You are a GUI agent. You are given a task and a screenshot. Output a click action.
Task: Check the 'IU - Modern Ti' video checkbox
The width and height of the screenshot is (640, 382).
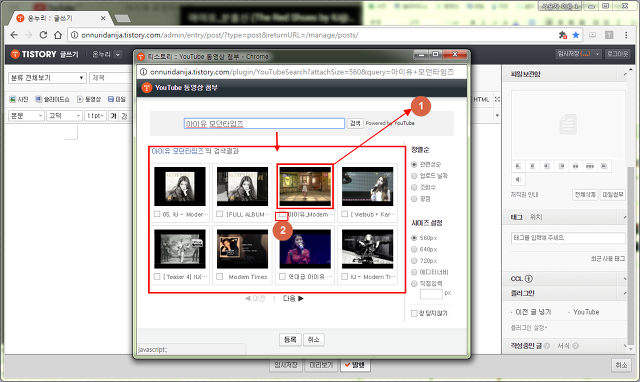345,277
